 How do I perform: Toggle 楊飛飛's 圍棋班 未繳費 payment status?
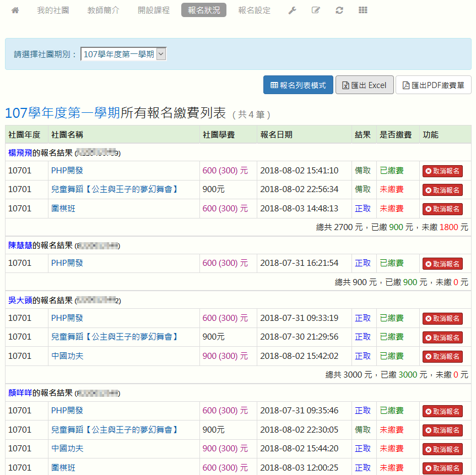[x=391, y=209]
